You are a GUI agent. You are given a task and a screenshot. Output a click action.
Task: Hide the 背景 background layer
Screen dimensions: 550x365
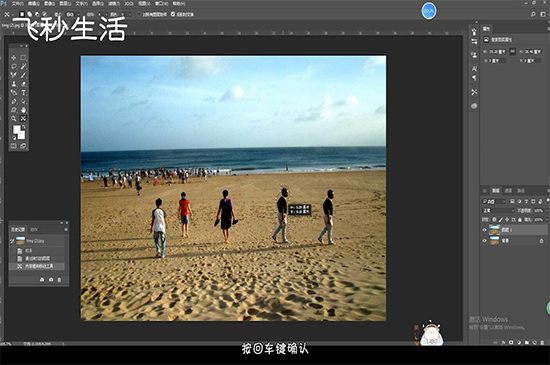484,241
